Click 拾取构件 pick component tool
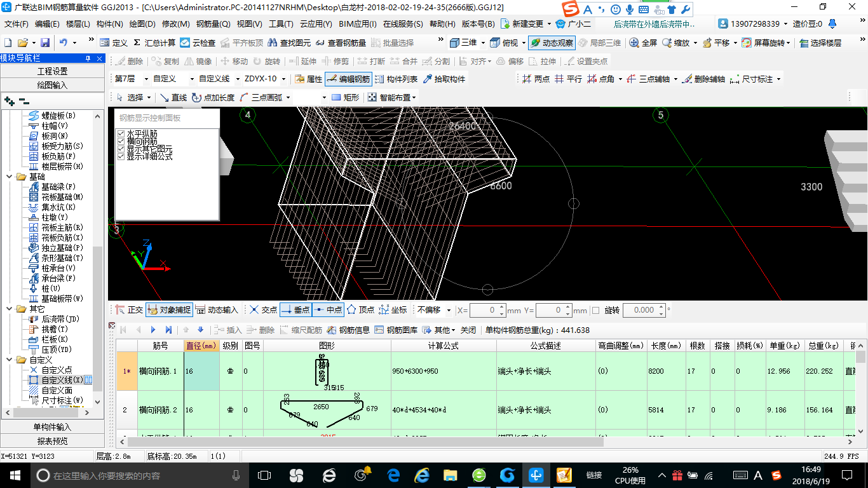The width and height of the screenshot is (868, 488). pos(444,79)
